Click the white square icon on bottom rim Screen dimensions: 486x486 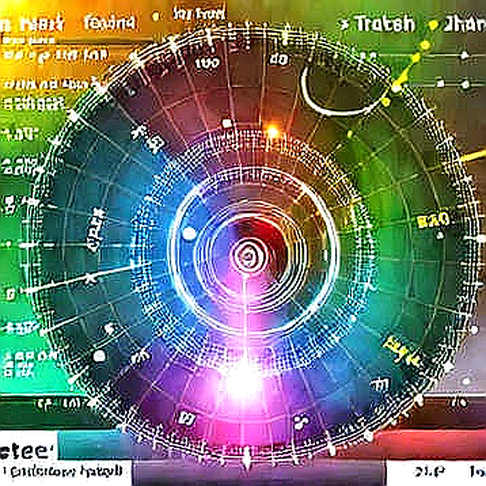point(183,418)
